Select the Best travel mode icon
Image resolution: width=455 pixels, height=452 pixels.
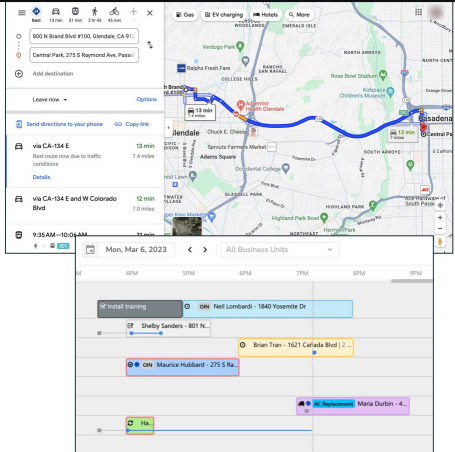pos(36,12)
